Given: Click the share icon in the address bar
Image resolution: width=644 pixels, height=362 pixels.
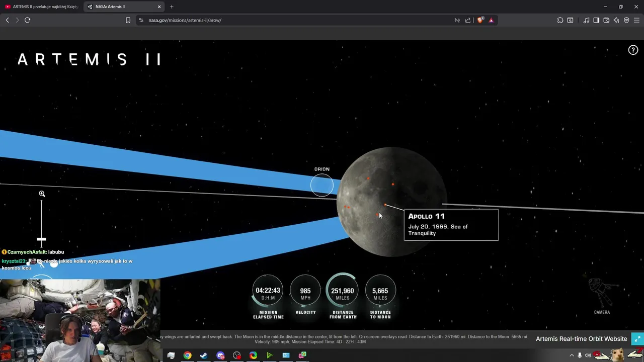Looking at the screenshot, I should pos(468,20).
